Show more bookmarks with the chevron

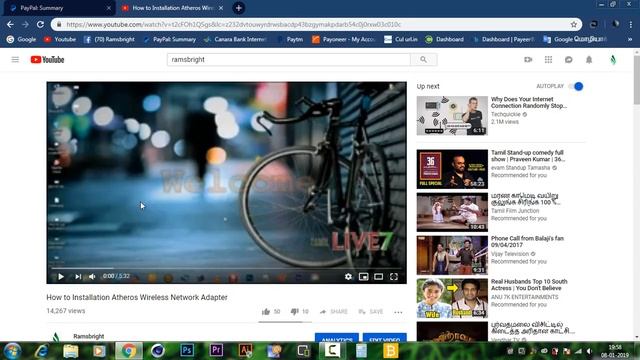coord(630,39)
